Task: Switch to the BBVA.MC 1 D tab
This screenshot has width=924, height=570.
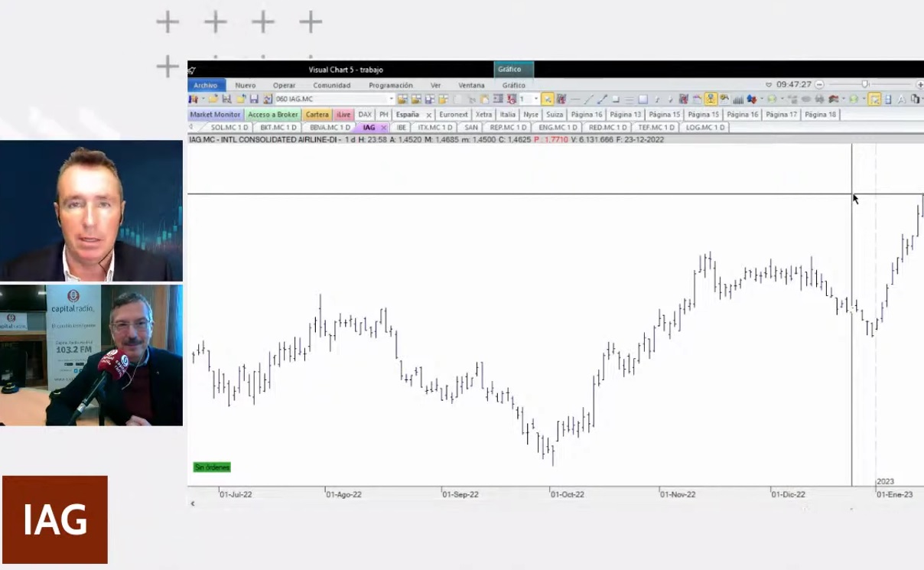Action: (330, 128)
